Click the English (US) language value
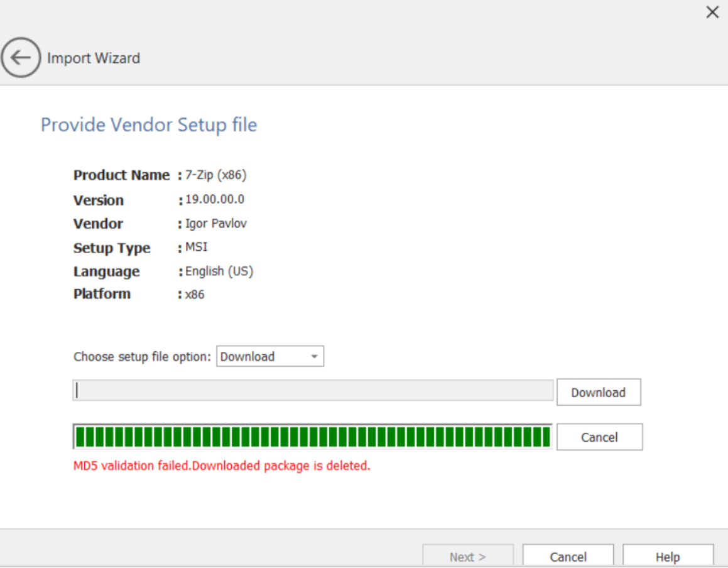 pyautogui.click(x=219, y=271)
